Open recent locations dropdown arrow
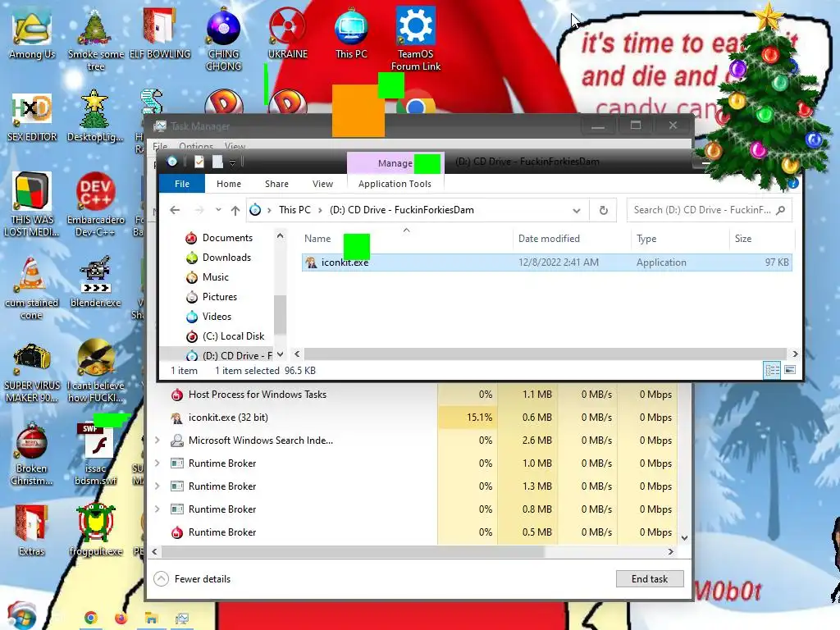 (218, 209)
